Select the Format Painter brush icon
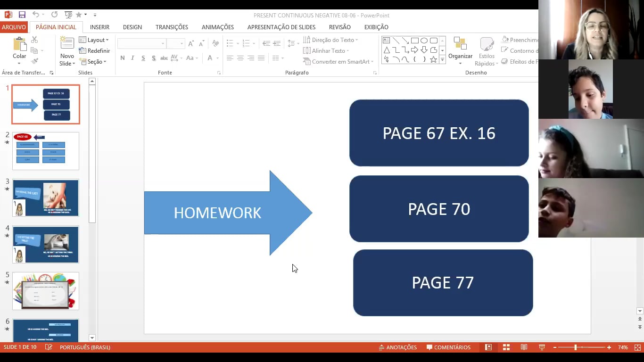The height and width of the screenshot is (362, 644). click(x=34, y=61)
